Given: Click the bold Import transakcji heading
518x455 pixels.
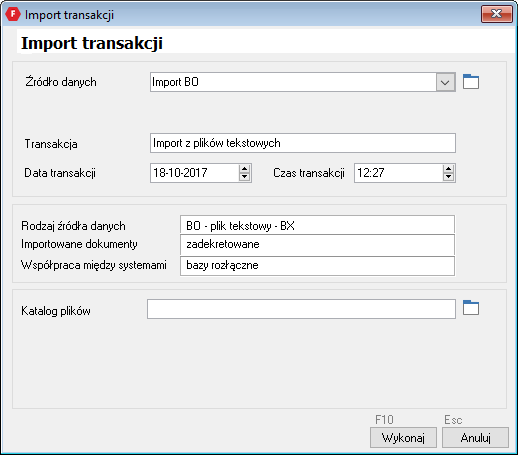Looking at the screenshot, I should [x=92, y=43].
